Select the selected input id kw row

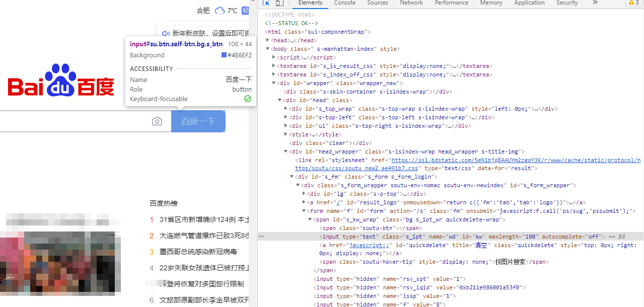(451, 237)
